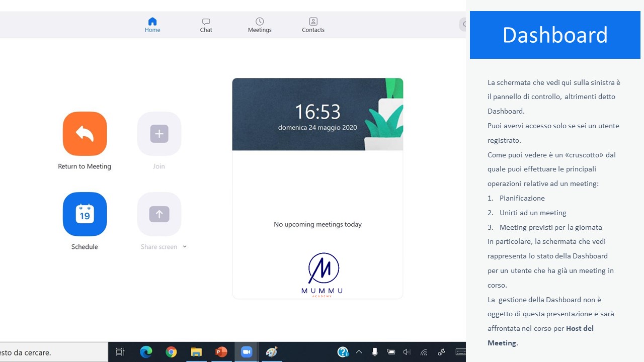Open File Explorer from the taskbar
The width and height of the screenshot is (644, 362).
coord(196,352)
